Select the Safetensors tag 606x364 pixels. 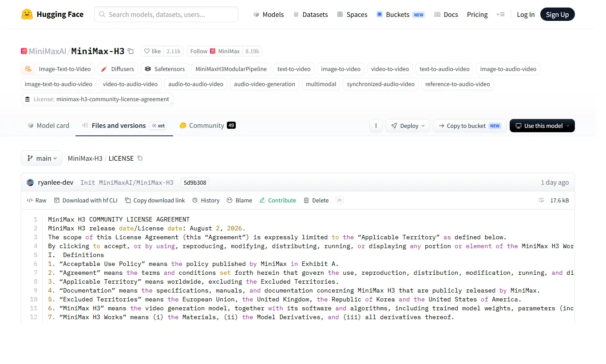(165, 69)
